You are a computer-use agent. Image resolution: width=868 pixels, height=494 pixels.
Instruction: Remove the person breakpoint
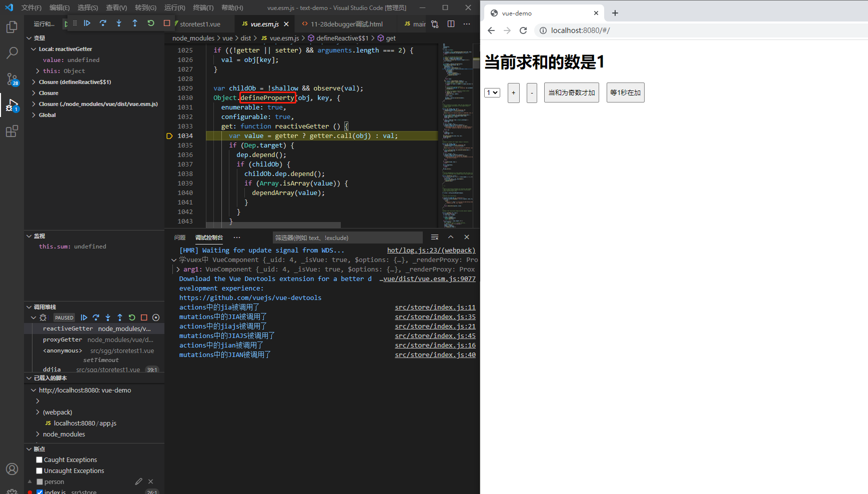151,481
